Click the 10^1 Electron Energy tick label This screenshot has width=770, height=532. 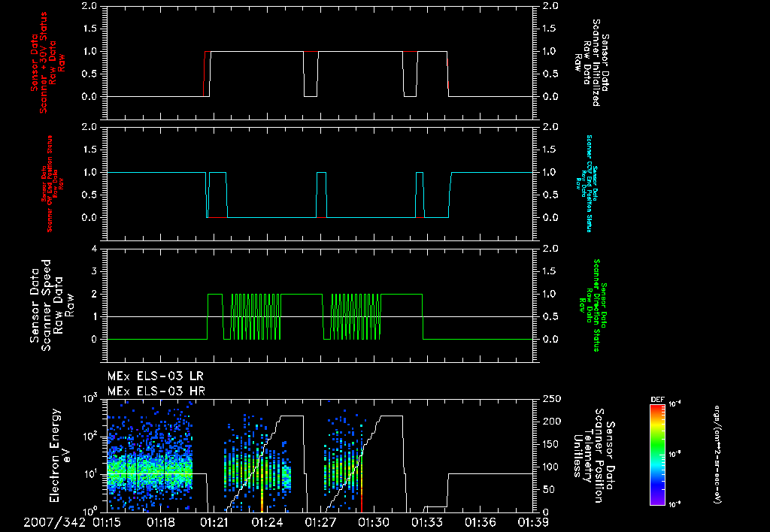click(x=90, y=474)
